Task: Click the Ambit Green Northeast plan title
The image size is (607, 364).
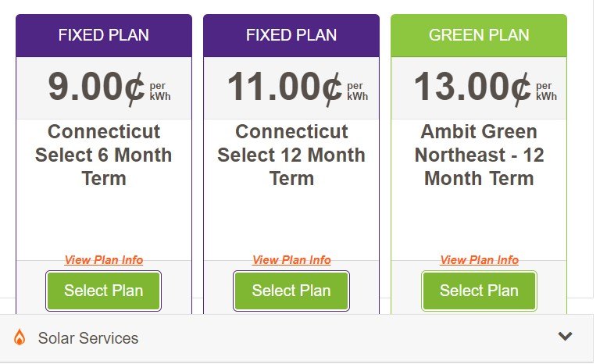Action: coord(479,155)
